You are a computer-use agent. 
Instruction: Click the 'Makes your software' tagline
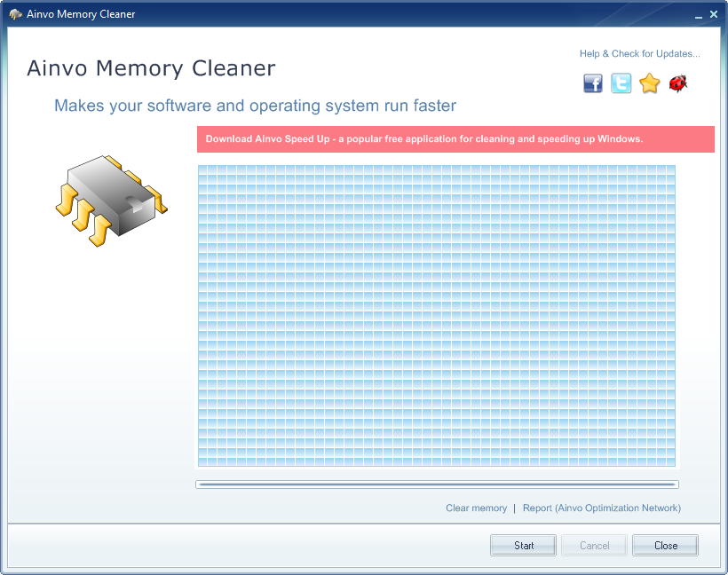[255, 106]
